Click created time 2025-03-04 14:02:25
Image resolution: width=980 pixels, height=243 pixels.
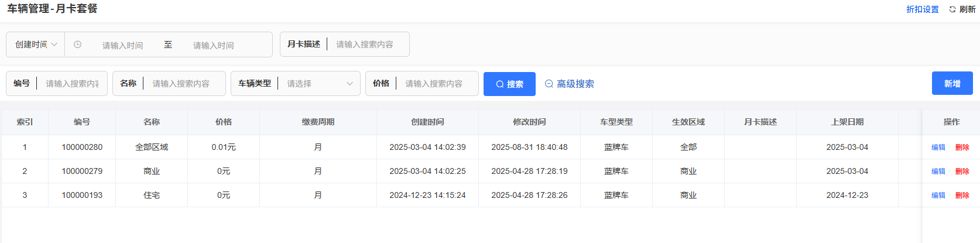click(x=427, y=171)
